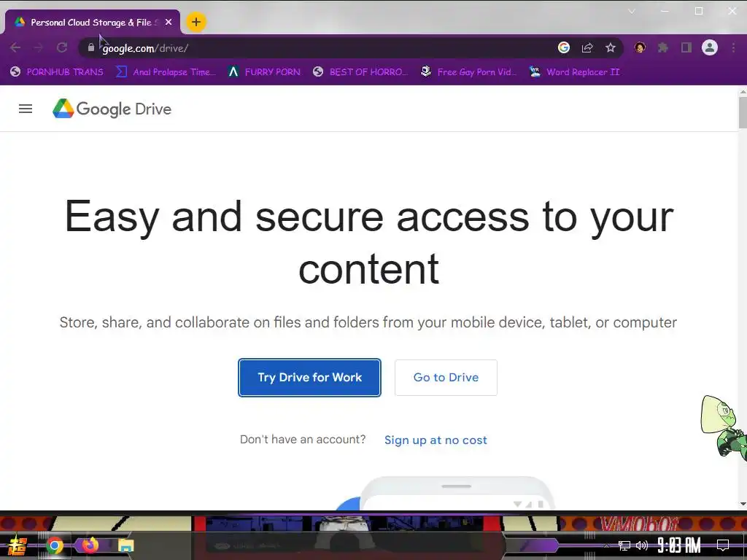Show hidden tray icons chevron

coord(606,545)
